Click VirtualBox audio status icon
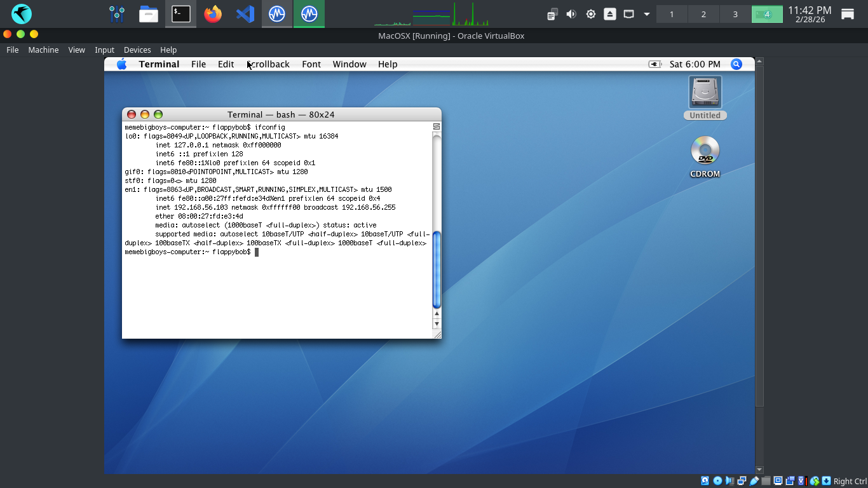 point(730,481)
